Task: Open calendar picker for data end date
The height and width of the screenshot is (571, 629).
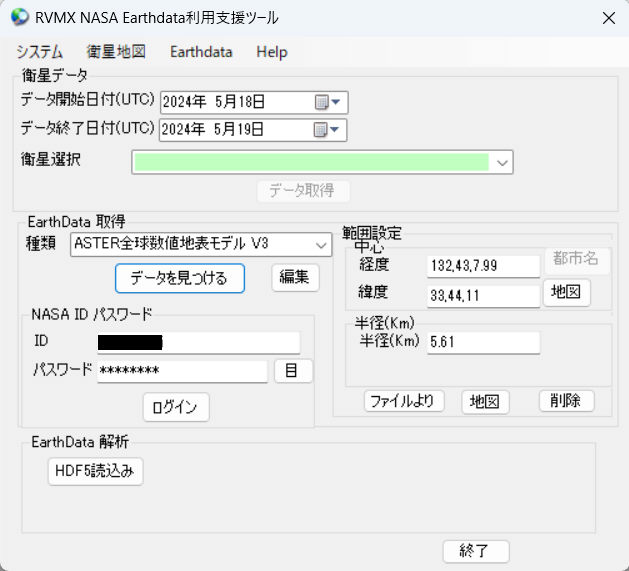Action: (x=327, y=129)
